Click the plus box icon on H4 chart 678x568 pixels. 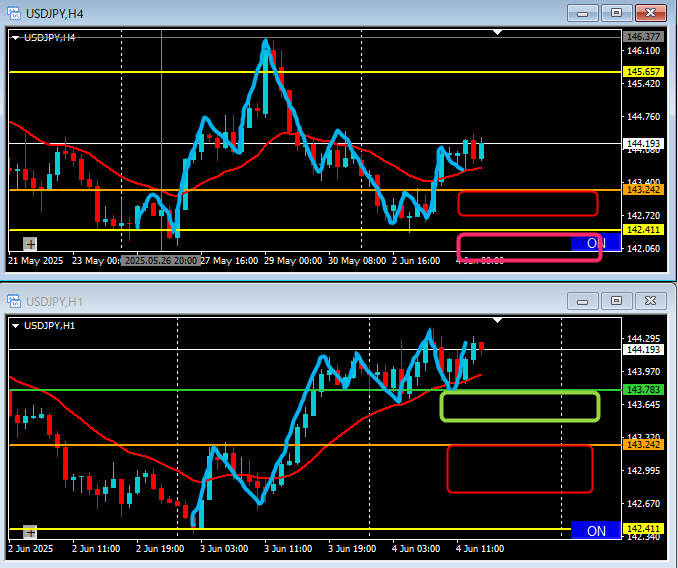pyautogui.click(x=31, y=243)
